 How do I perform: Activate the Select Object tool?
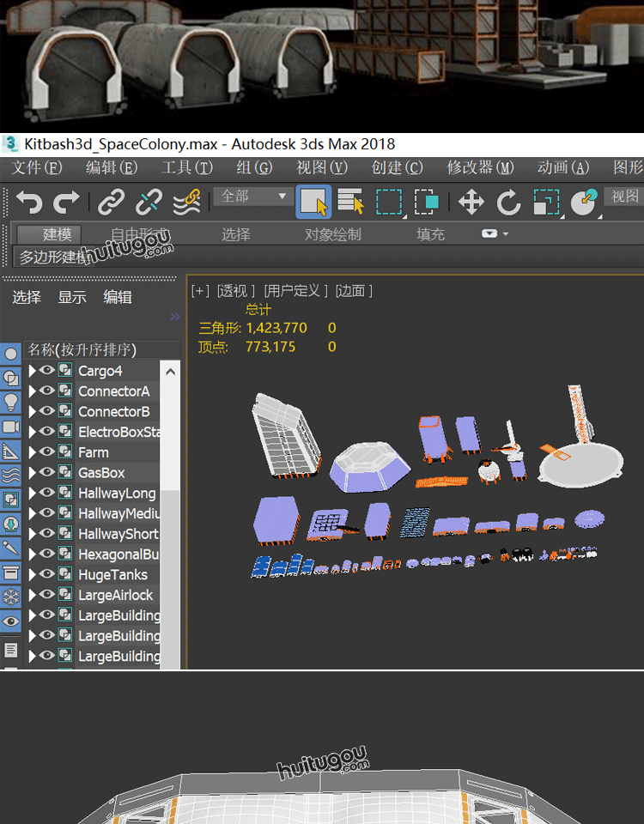coord(314,202)
